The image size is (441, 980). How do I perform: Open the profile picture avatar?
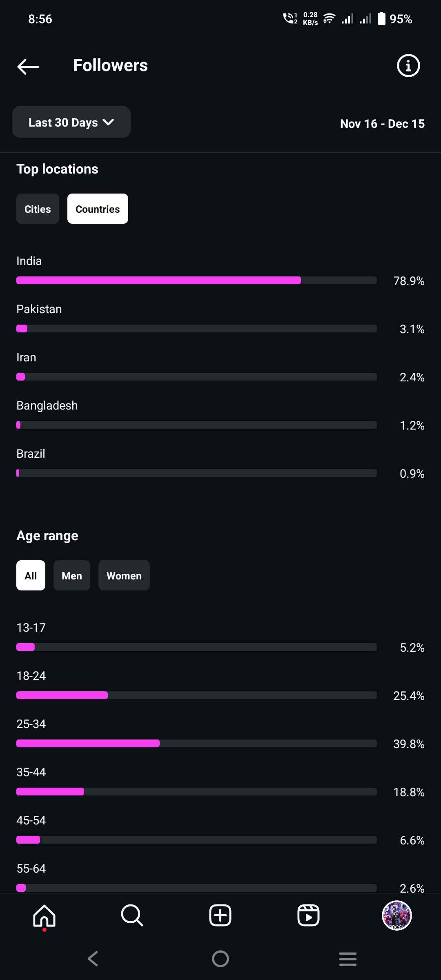click(396, 915)
